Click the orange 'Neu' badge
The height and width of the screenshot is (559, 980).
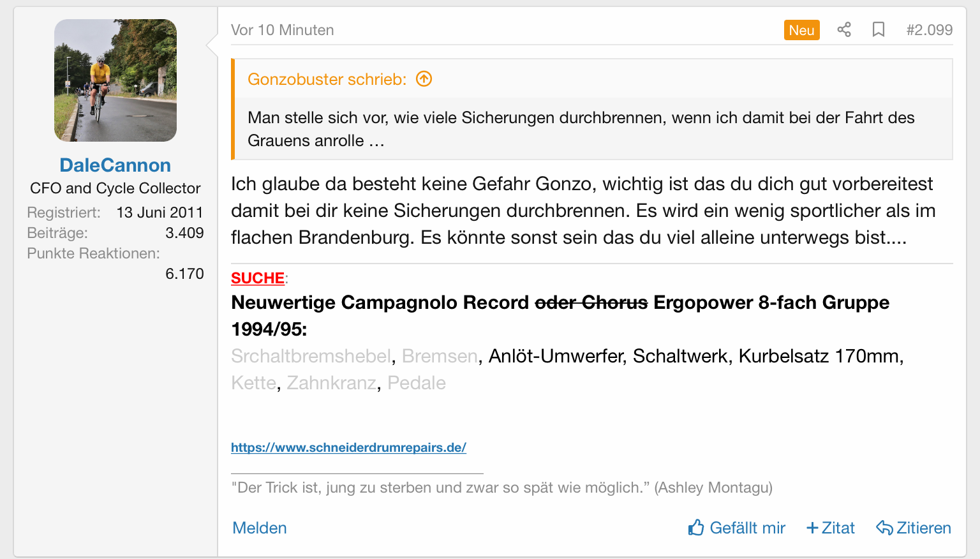pos(801,30)
